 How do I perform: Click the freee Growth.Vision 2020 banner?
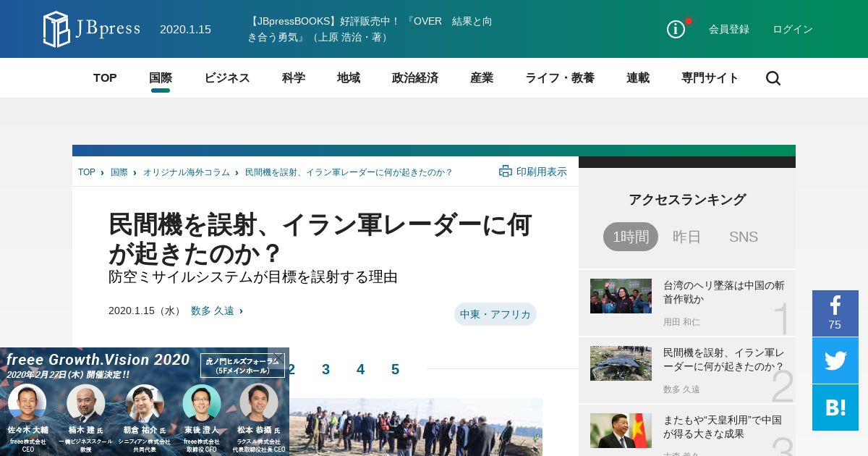(145, 402)
